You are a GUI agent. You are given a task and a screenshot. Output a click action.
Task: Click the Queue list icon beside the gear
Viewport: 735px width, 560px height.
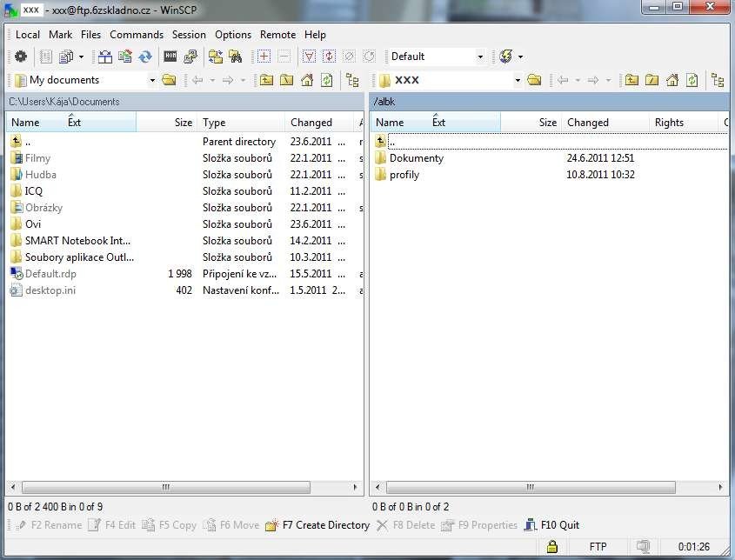(45, 57)
